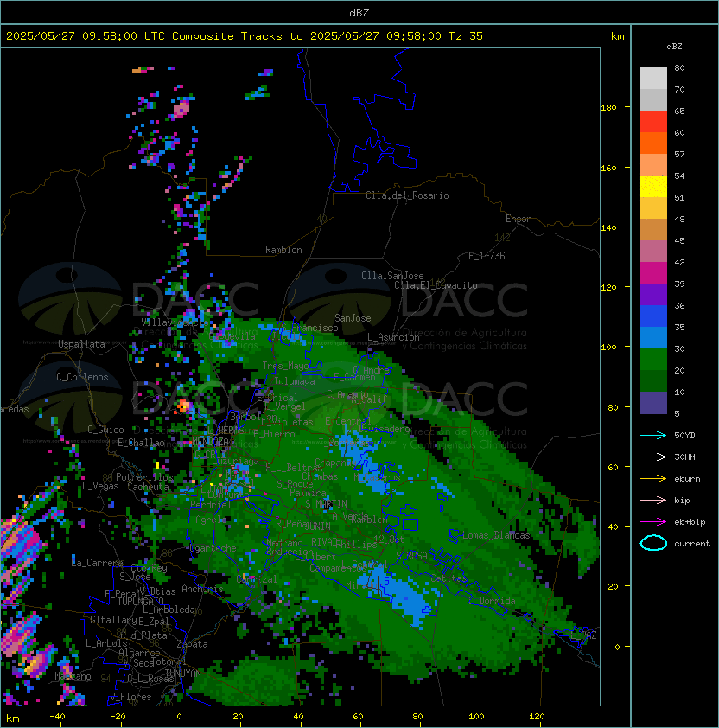Click the 'Uspallata' place label

click(x=81, y=344)
